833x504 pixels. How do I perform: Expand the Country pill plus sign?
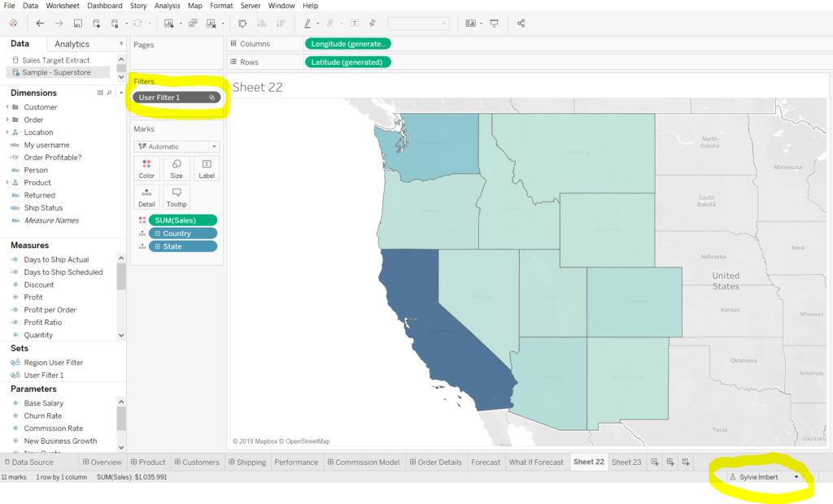157,233
